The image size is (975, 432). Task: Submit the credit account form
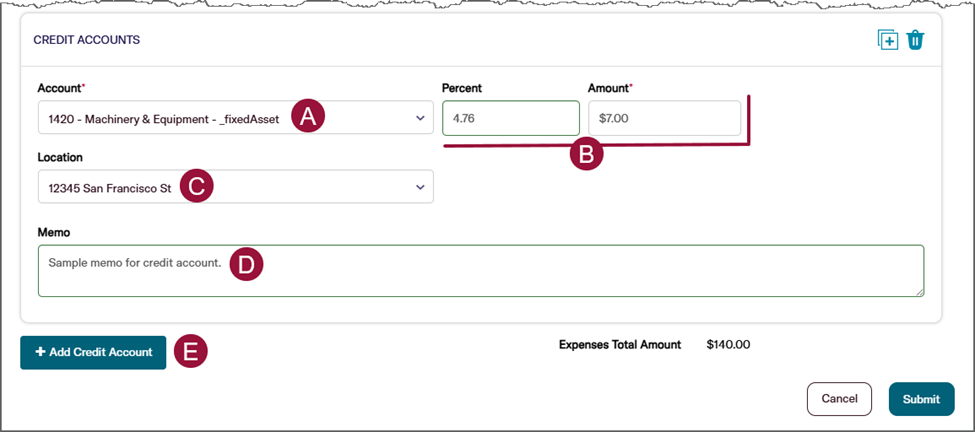pos(921,399)
